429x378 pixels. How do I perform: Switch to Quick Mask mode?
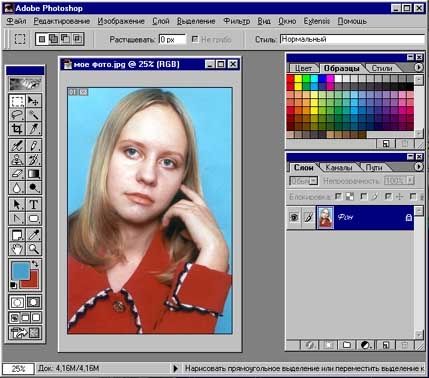pos(33,302)
